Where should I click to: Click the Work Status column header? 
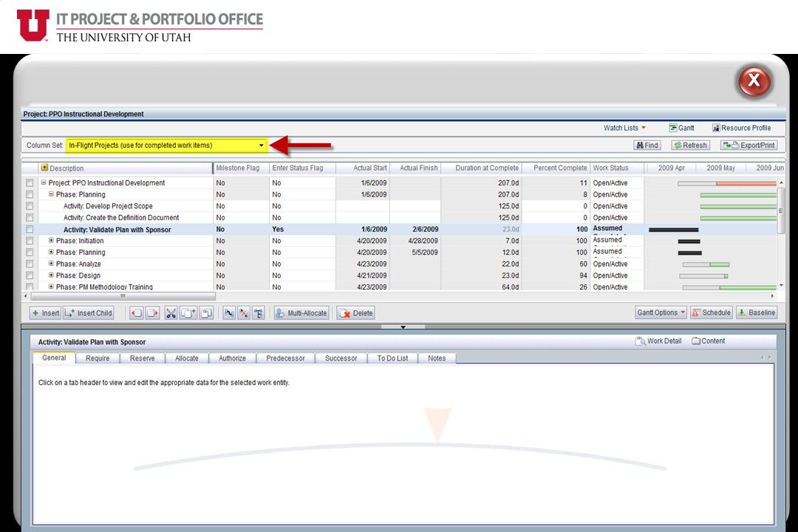coord(617,168)
